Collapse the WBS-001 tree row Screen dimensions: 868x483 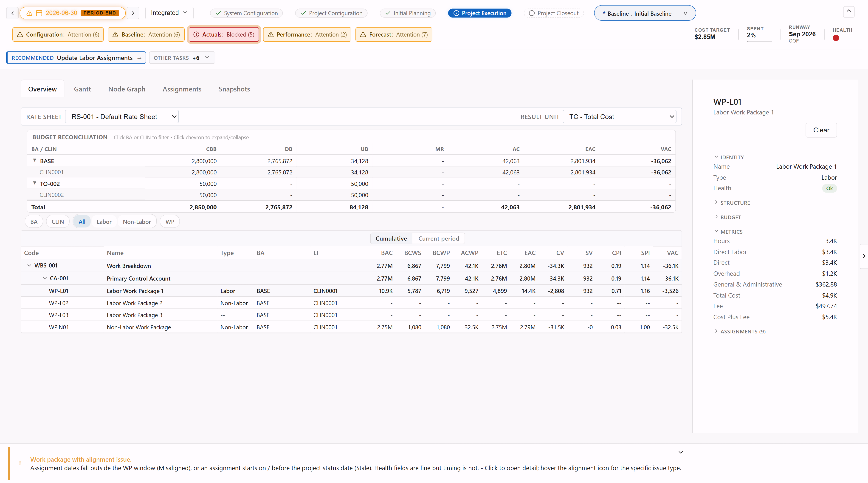point(29,265)
